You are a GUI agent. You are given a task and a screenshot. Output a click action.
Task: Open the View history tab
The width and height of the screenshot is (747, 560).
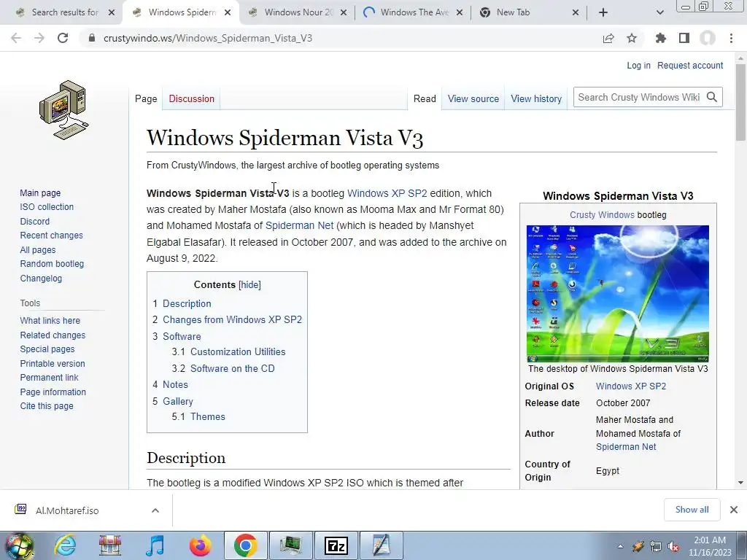(x=536, y=98)
